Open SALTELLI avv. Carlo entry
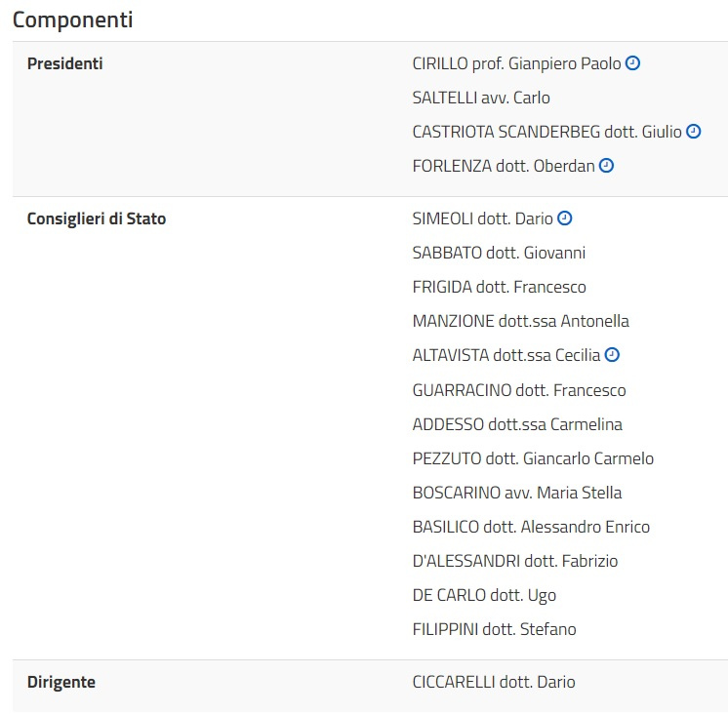 pos(481,98)
